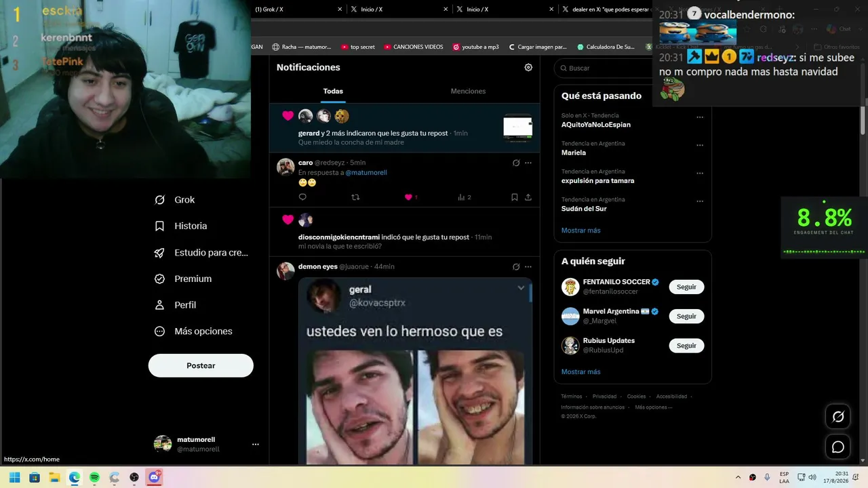The height and width of the screenshot is (488, 868).
Task: Open the left photo in geral's tweet
Action: click(x=359, y=407)
